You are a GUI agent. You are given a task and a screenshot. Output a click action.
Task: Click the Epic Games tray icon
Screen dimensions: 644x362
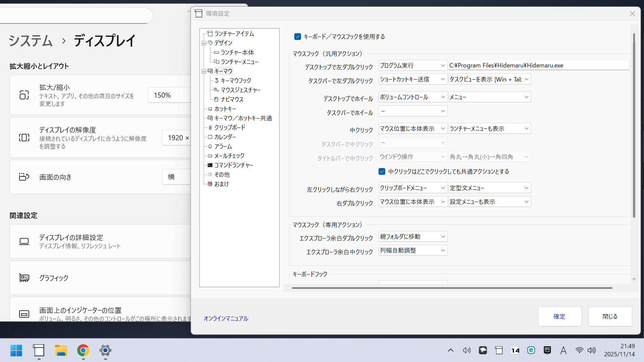click(547, 351)
